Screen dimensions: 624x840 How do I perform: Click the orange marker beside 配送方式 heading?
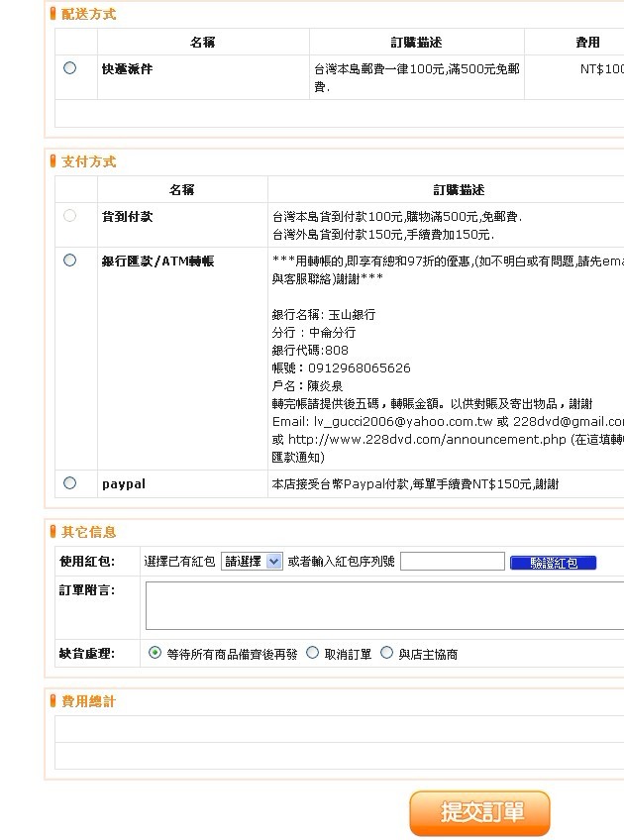point(53,14)
